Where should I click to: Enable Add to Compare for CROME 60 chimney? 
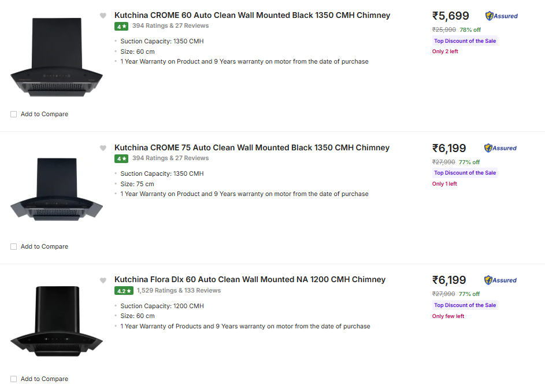[x=14, y=114]
